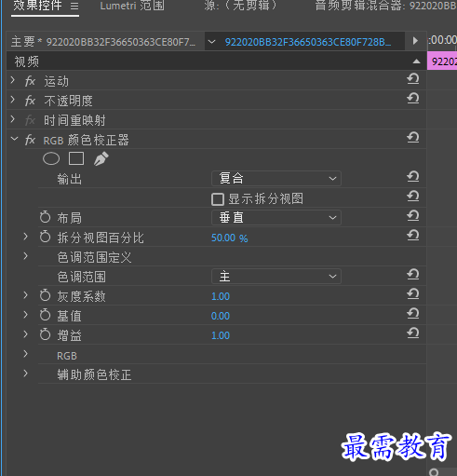Switch to the 效果控件 tab
This screenshot has width=457, height=476.
tap(37, 6)
